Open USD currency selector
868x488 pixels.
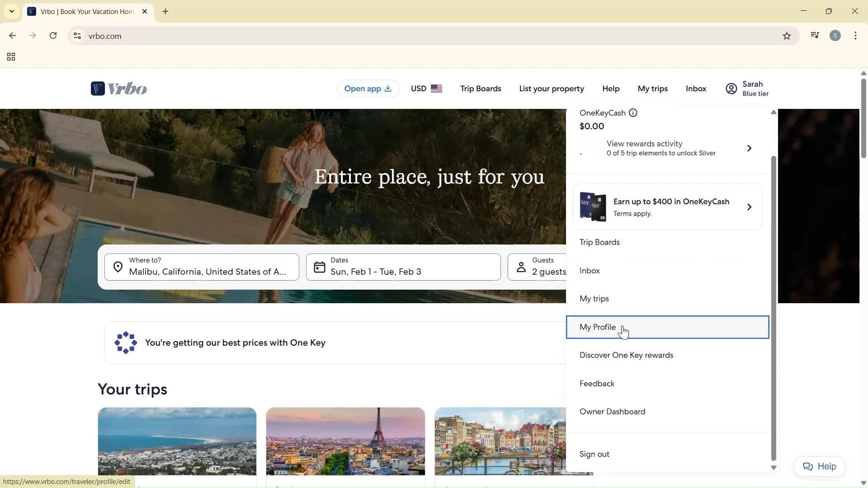[426, 89]
